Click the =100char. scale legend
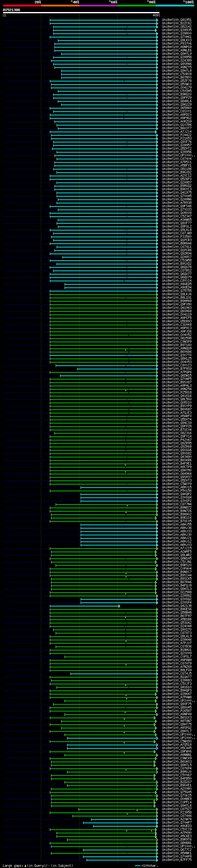Screen dimensions: 197x868 tap(146, 866)
